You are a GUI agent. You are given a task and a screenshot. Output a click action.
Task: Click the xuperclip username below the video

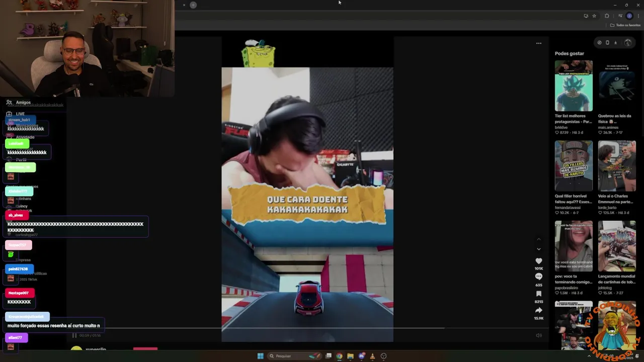[x=96, y=349]
